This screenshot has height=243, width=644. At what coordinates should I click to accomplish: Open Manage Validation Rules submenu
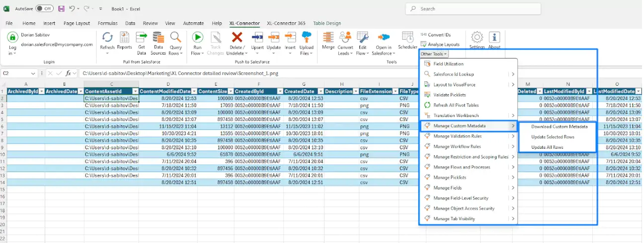coord(468,136)
